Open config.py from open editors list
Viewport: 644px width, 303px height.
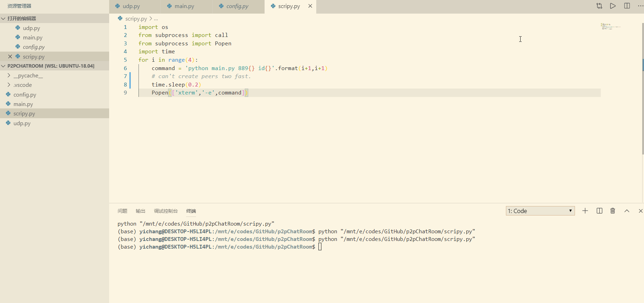pos(54,47)
